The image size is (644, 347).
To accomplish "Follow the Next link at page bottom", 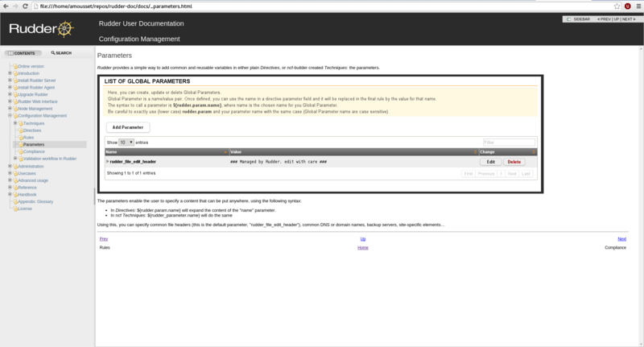I will point(621,238).
